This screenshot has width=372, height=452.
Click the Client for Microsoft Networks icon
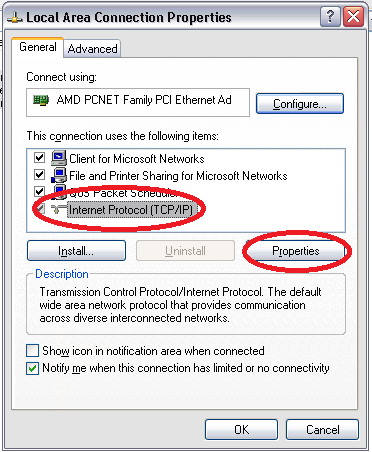pos(59,158)
